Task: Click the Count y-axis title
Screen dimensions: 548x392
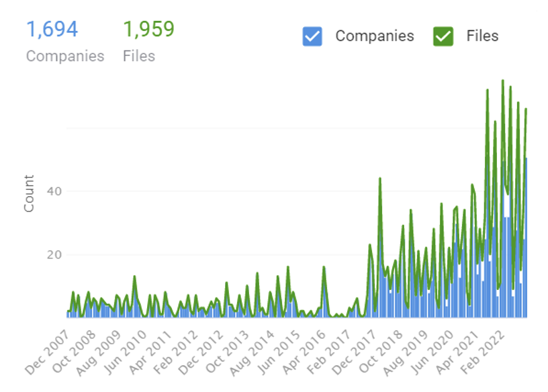Action: 30,193
